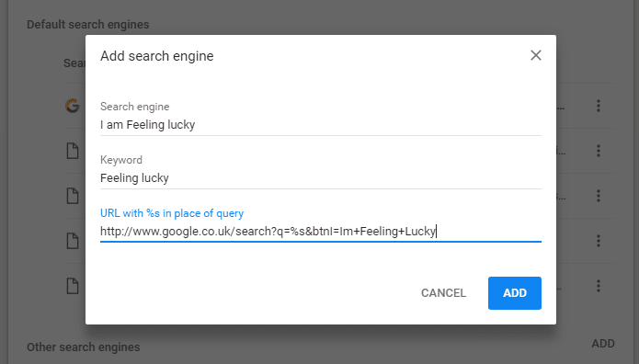The image size is (639, 364).
Task: Click the Search engine name field
Action: point(320,125)
